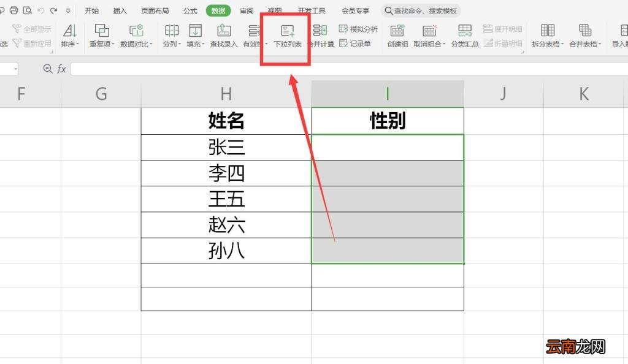This screenshot has height=364, width=628.
Task: Click the undo arrow icon
Action: click(x=41, y=10)
